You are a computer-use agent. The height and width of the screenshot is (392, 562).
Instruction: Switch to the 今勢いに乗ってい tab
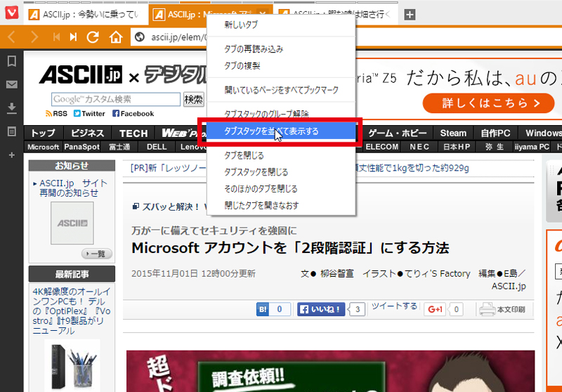point(86,15)
